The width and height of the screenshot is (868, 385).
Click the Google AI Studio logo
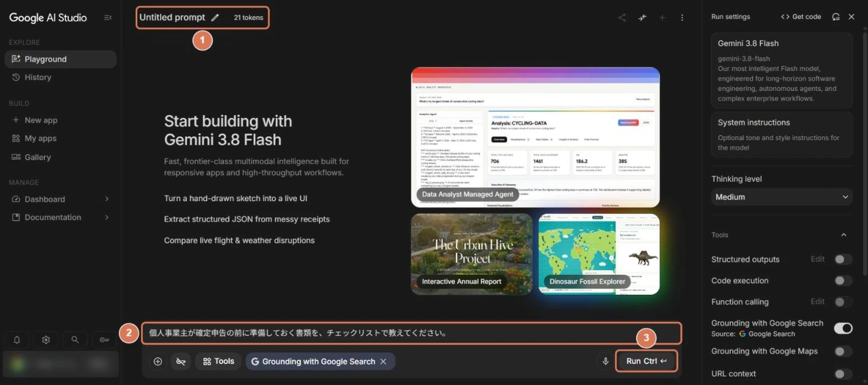(48, 18)
